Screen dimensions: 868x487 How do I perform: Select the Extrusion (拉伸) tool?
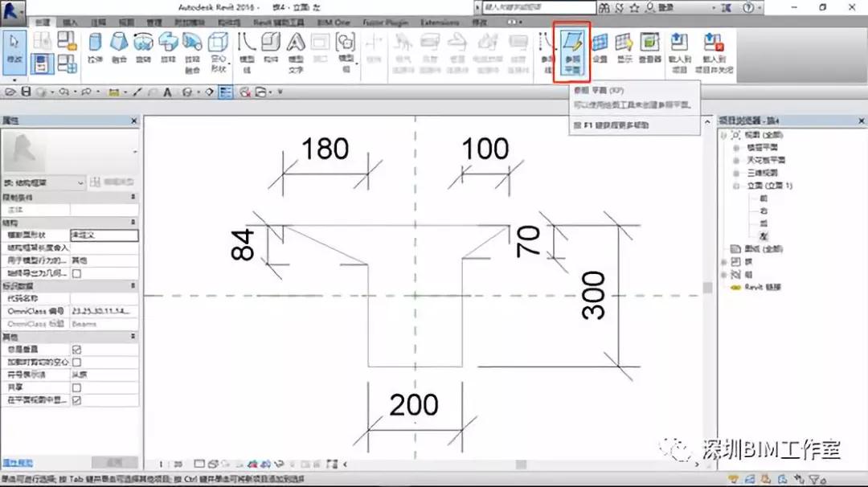[x=95, y=48]
